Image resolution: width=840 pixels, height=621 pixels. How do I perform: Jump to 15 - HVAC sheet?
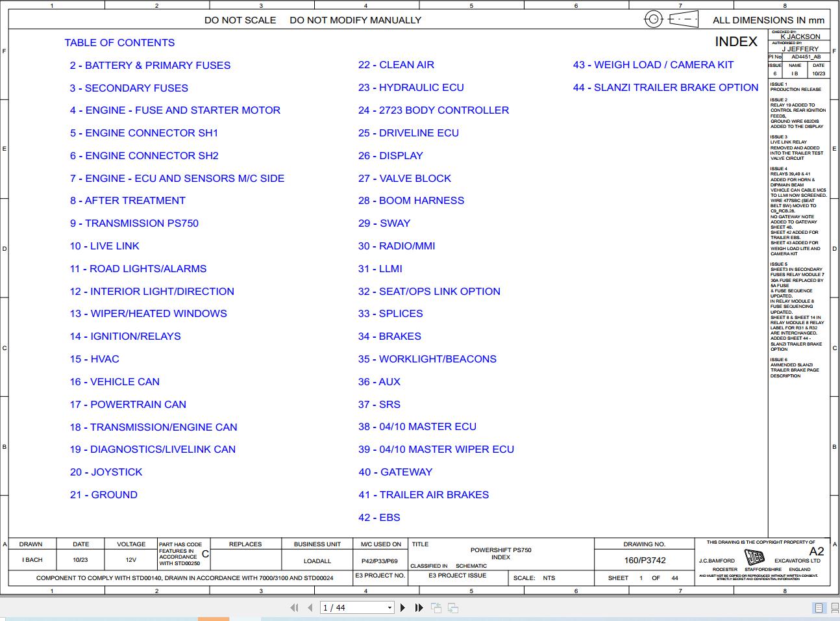click(x=95, y=359)
